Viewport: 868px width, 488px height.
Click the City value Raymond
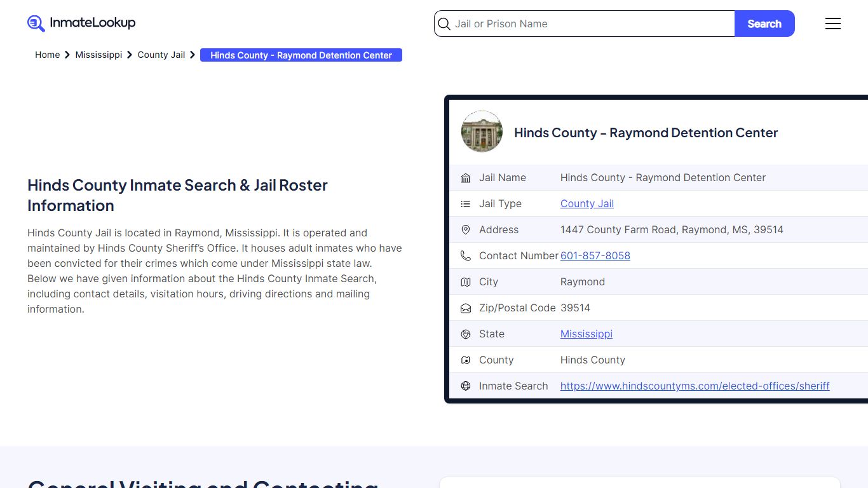(x=583, y=281)
